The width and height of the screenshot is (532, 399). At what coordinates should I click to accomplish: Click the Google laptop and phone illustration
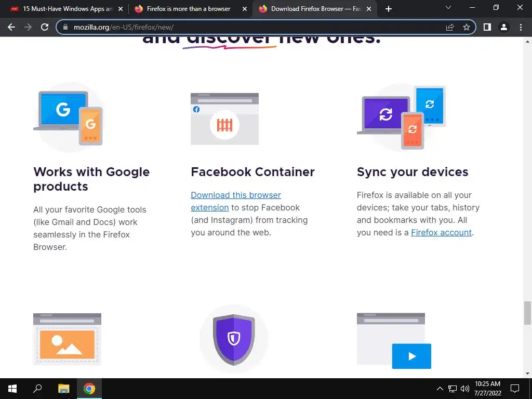(x=68, y=117)
